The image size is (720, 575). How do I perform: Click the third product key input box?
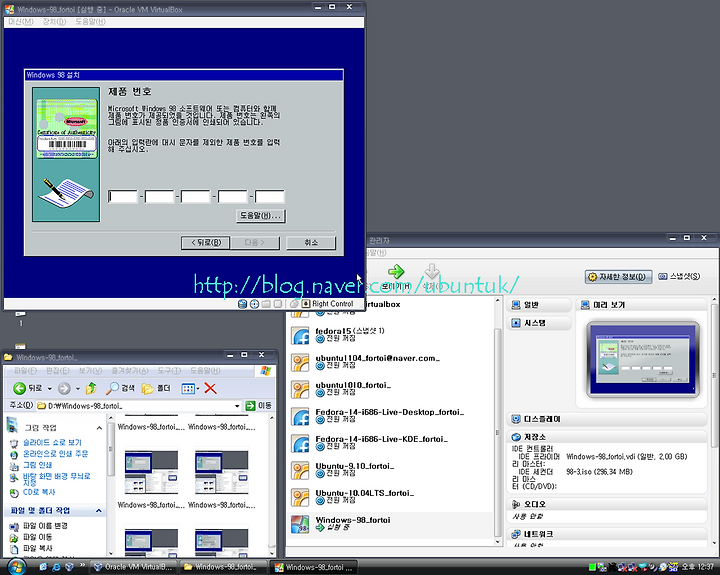(x=196, y=197)
